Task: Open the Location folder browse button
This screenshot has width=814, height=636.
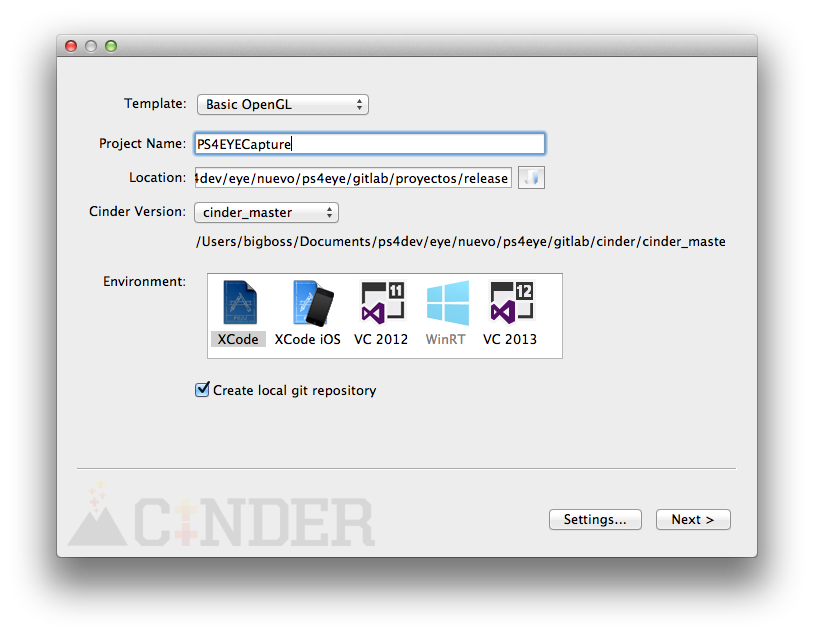Action: point(531,178)
